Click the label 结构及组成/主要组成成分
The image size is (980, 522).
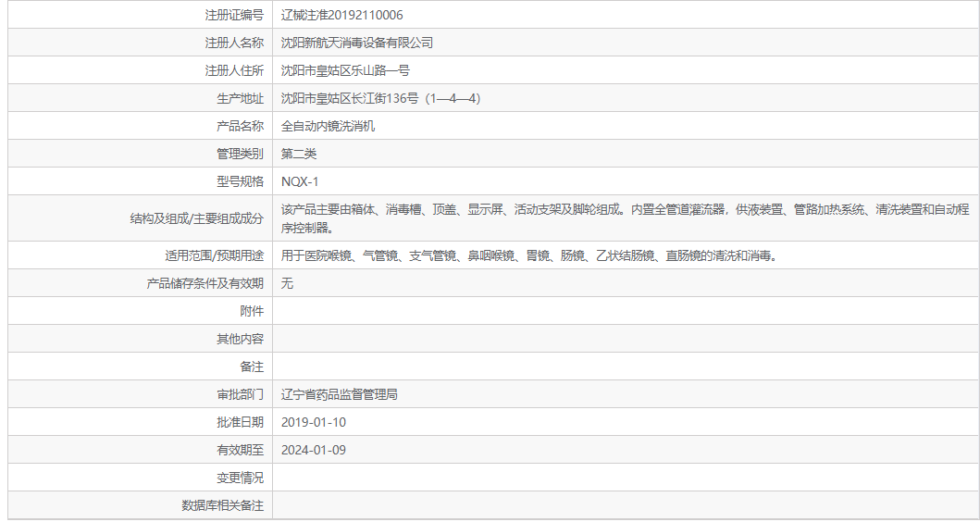point(196,218)
